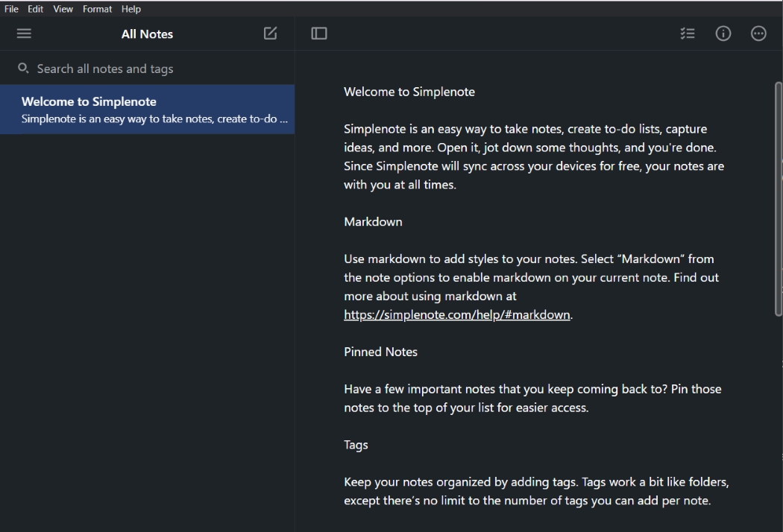The width and height of the screenshot is (783, 532).
Task: Open the simplenote.com markdown help link
Action: pyautogui.click(x=456, y=314)
